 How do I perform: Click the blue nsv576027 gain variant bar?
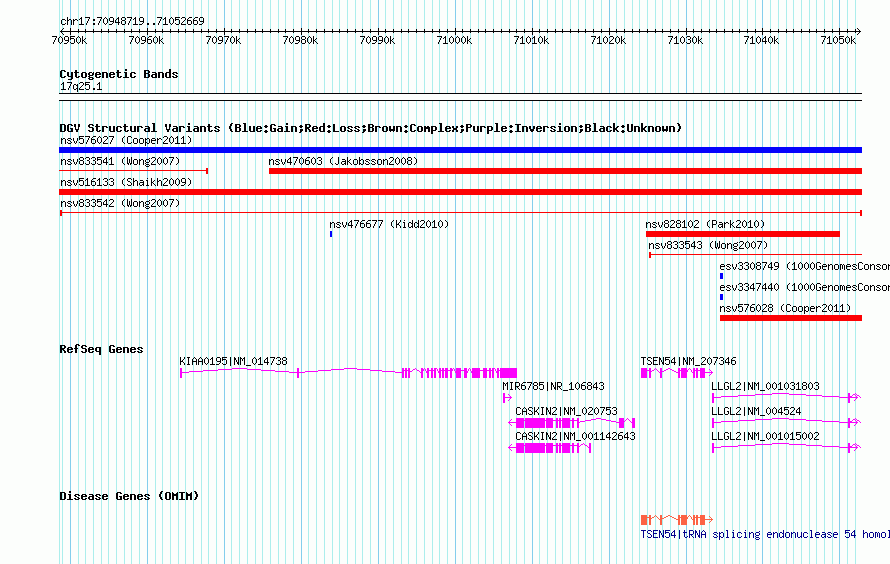pos(460,150)
